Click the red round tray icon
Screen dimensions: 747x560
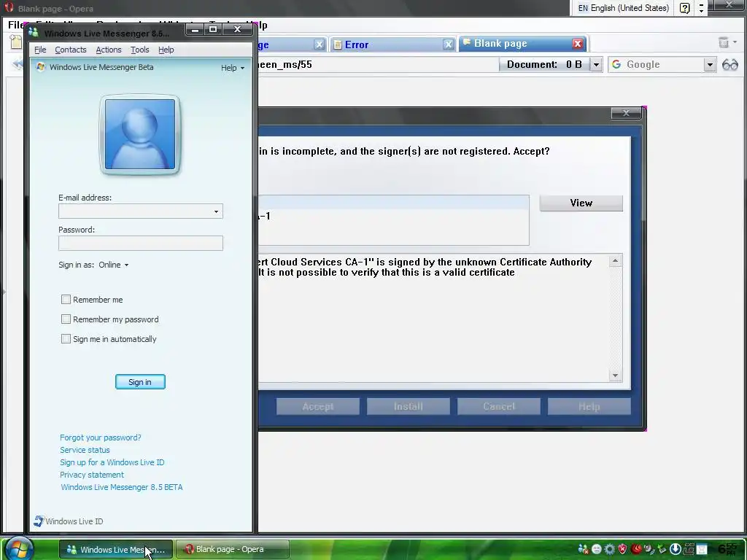coord(636,549)
